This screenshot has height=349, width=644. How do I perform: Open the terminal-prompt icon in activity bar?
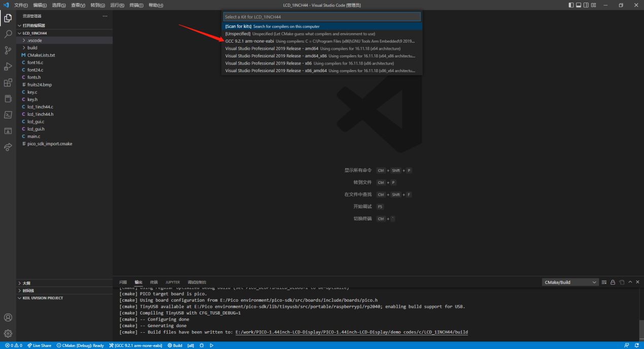coord(8,115)
